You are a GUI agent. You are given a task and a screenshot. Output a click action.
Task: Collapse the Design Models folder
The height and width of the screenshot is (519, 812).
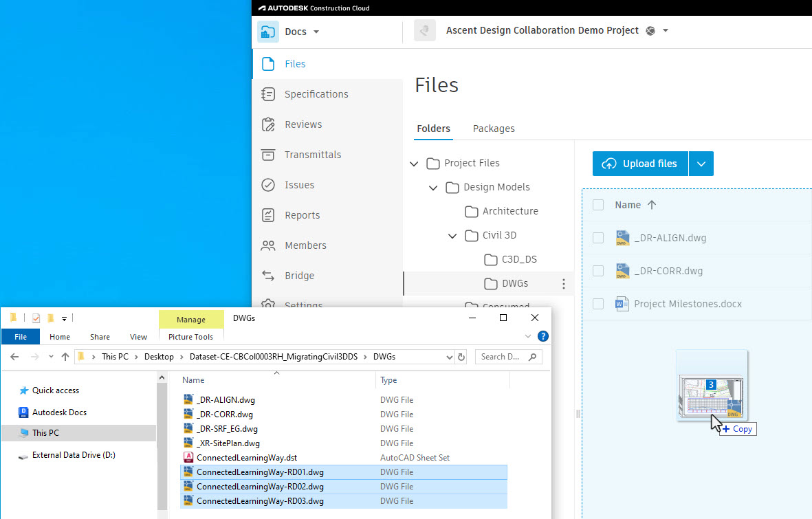[433, 188]
